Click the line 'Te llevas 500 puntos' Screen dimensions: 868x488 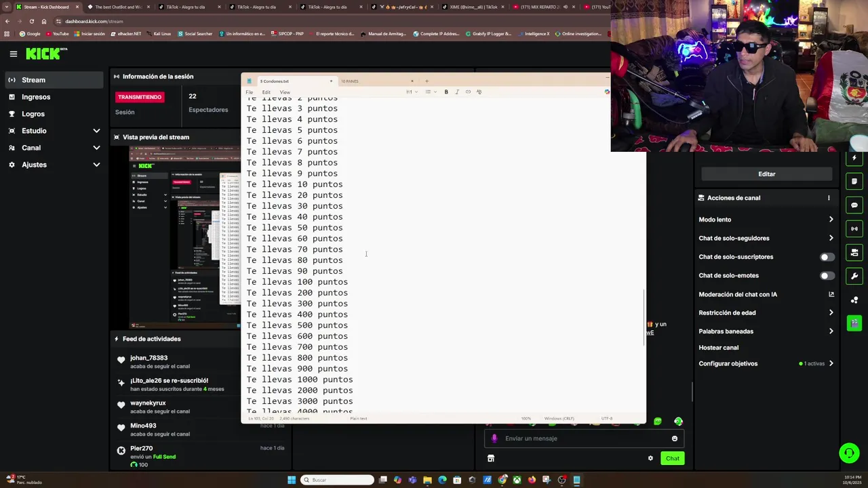(x=297, y=325)
